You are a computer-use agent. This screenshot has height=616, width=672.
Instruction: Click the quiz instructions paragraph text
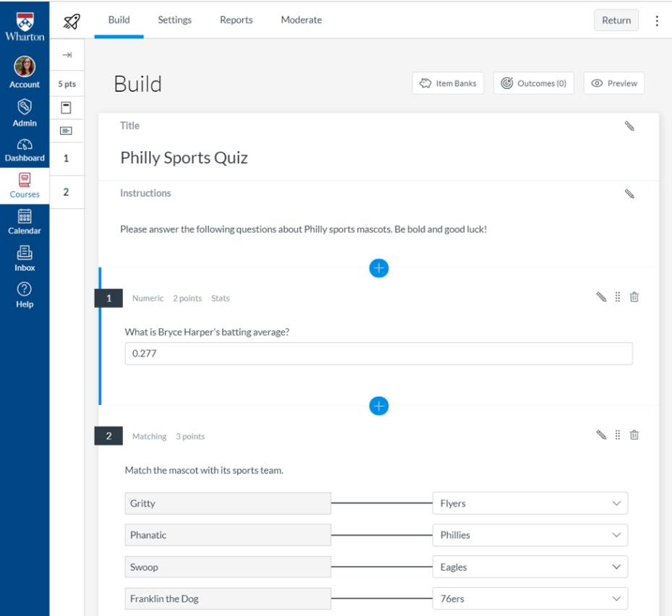(x=303, y=229)
